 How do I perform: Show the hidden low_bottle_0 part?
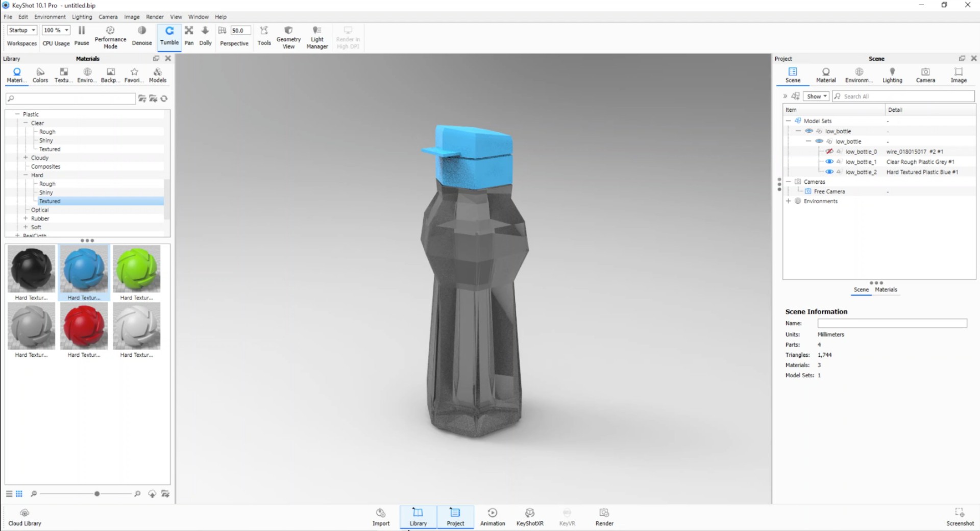click(x=830, y=151)
